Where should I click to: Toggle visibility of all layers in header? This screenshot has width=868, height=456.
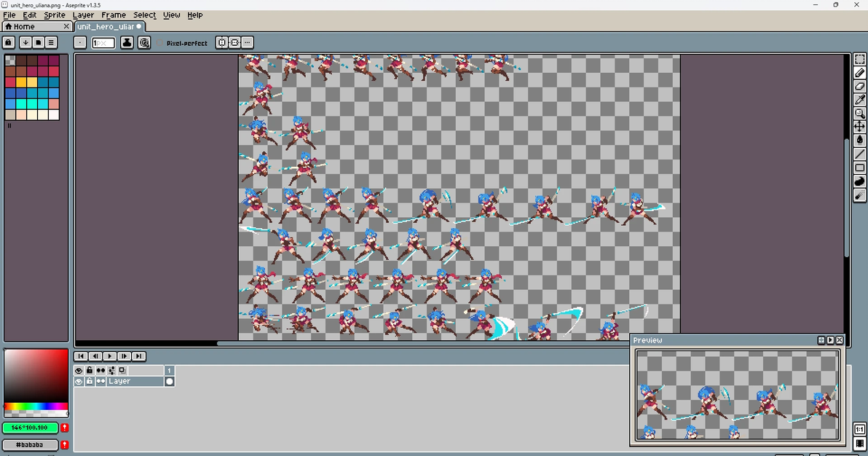point(79,370)
